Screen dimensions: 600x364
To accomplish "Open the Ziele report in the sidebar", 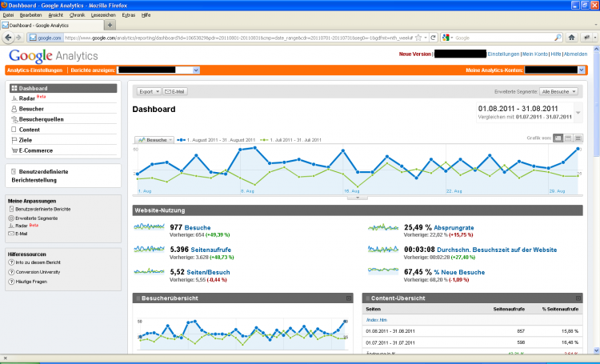I will pyautogui.click(x=25, y=139).
